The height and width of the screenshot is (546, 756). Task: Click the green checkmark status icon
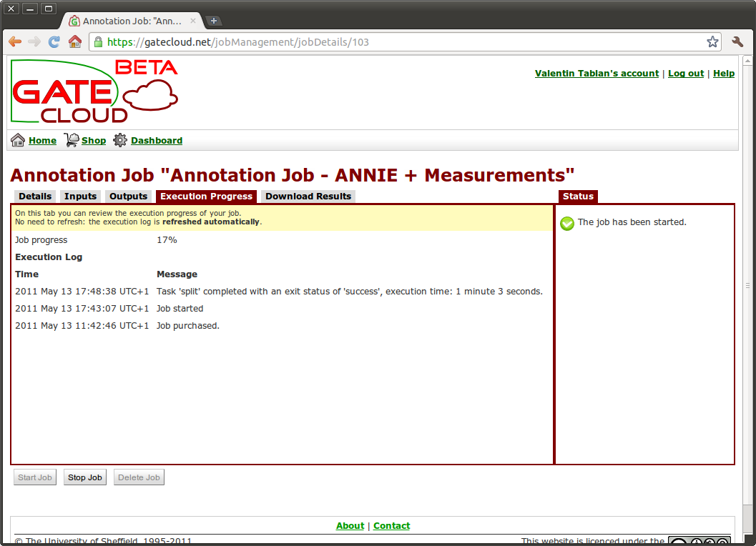(567, 223)
